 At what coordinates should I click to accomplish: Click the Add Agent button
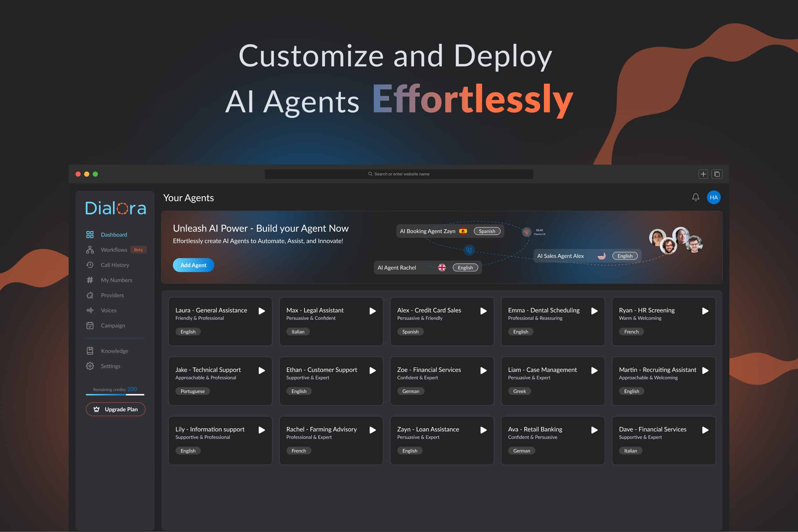tap(193, 265)
